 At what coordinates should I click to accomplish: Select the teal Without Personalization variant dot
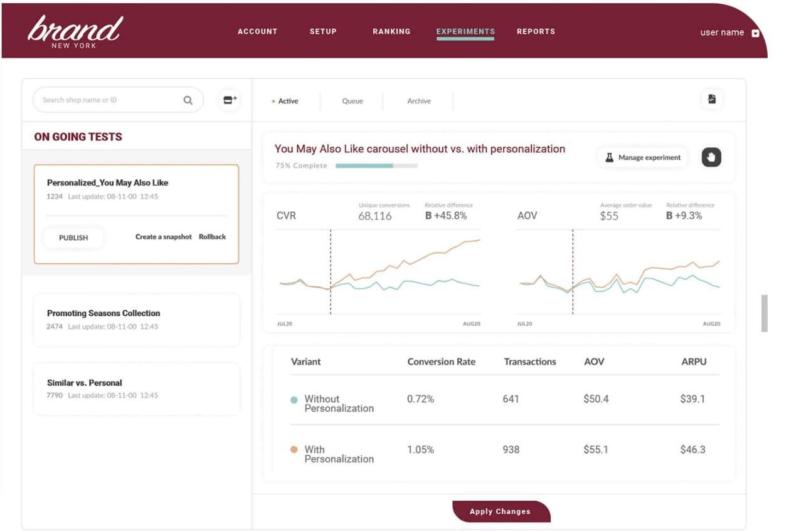[x=294, y=399]
